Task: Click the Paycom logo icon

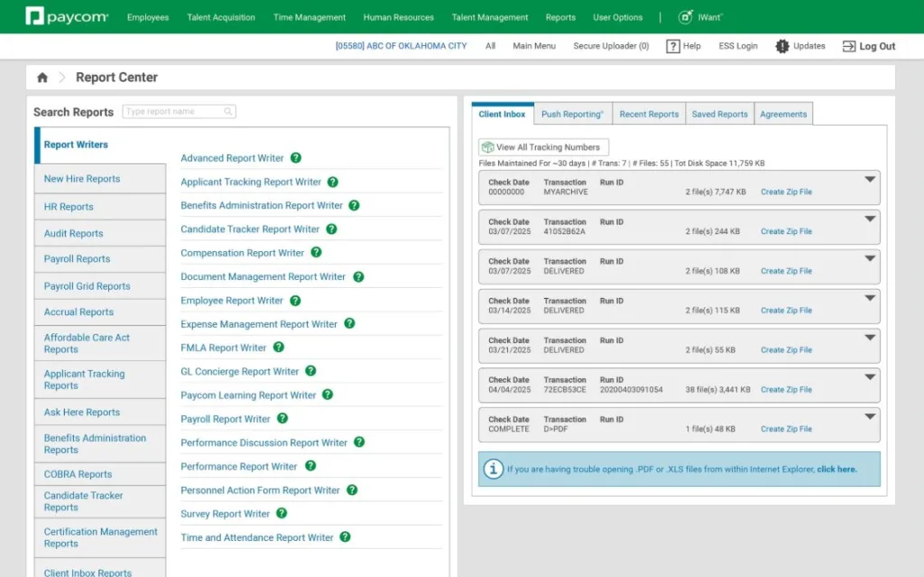Action: 34,15
